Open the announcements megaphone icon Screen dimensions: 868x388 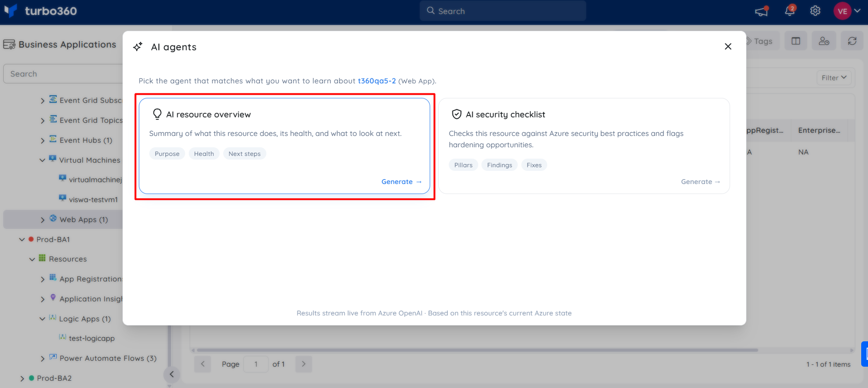(761, 11)
